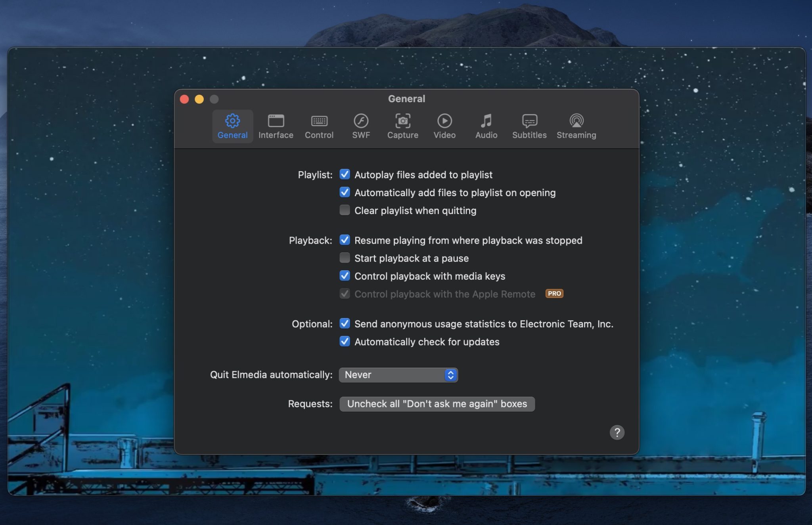Open the Subtitles speech bubble icon
Viewport: 812px width, 525px height.
point(529,126)
